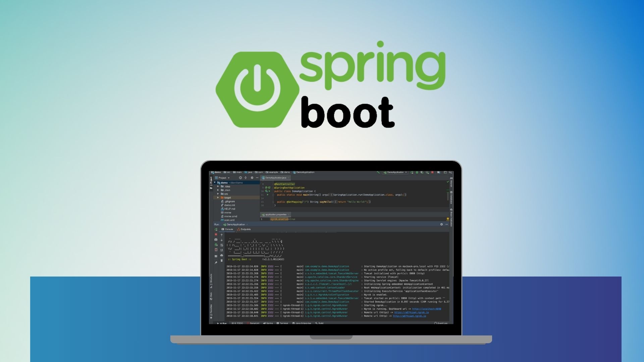644x362 pixels.
Task: Click the green inspection checkmark in editor
Action: click(x=447, y=182)
